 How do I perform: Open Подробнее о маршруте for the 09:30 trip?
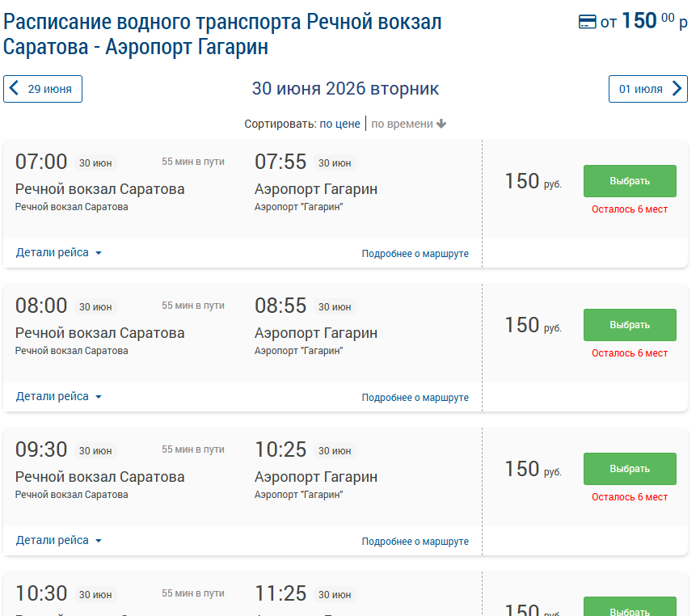coord(415,541)
